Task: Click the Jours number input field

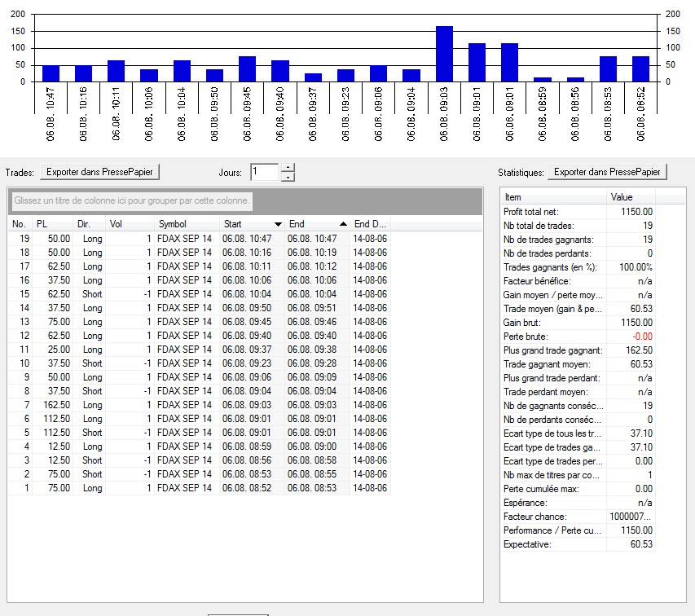Action: point(264,172)
